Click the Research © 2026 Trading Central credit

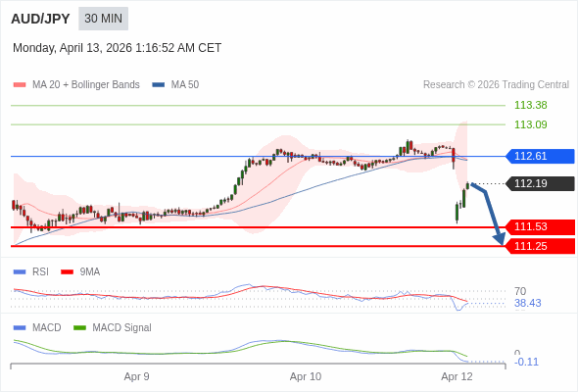coord(496,85)
